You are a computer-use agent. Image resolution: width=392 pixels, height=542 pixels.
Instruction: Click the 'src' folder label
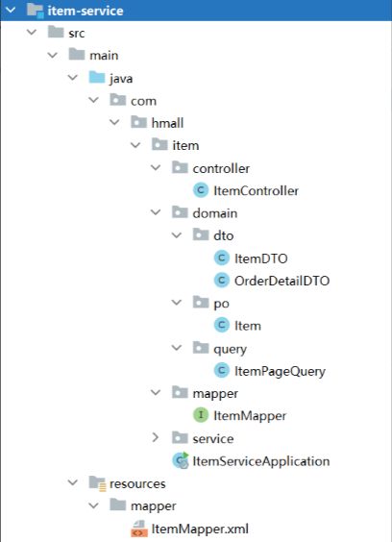(x=77, y=34)
